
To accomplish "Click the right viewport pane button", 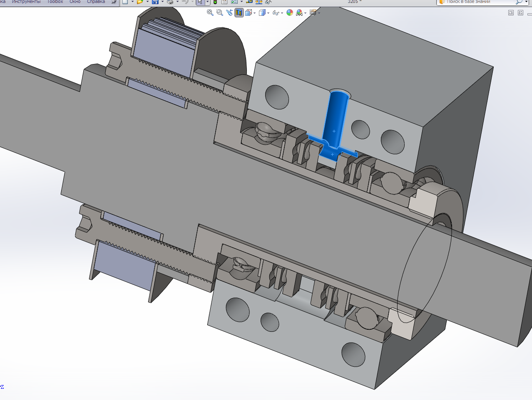I will (x=520, y=13).
